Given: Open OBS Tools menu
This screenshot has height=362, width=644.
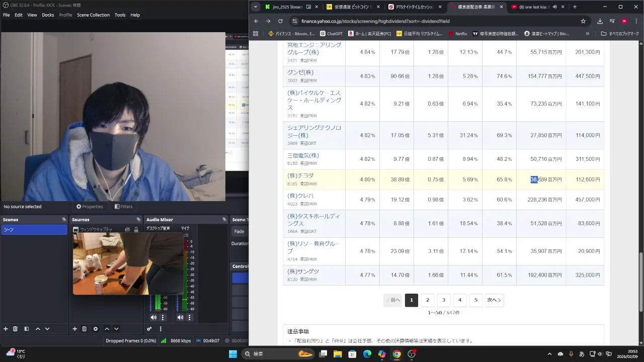Looking at the screenshot, I should pos(120,15).
